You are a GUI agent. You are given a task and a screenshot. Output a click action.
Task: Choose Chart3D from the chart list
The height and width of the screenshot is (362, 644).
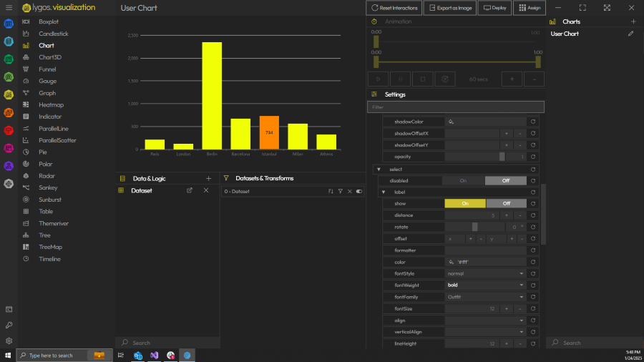coord(50,57)
